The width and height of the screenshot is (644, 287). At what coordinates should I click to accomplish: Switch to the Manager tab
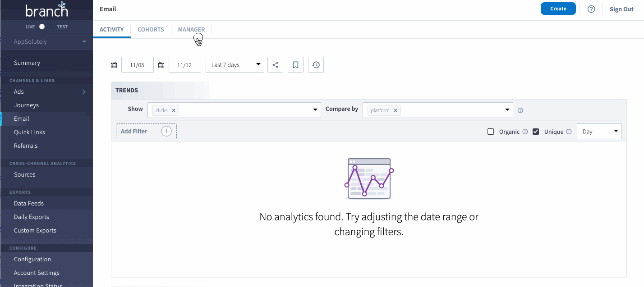191,29
